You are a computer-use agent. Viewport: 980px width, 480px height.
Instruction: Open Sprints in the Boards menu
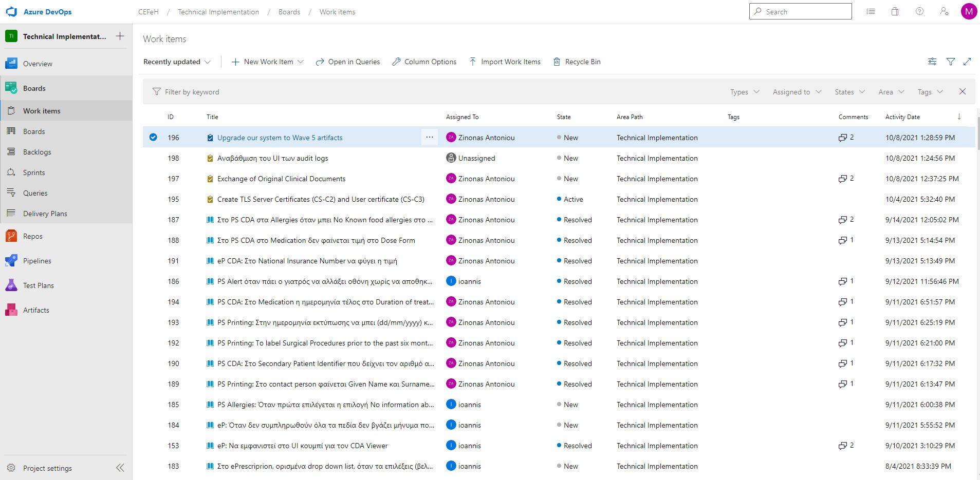coord(34,172)
